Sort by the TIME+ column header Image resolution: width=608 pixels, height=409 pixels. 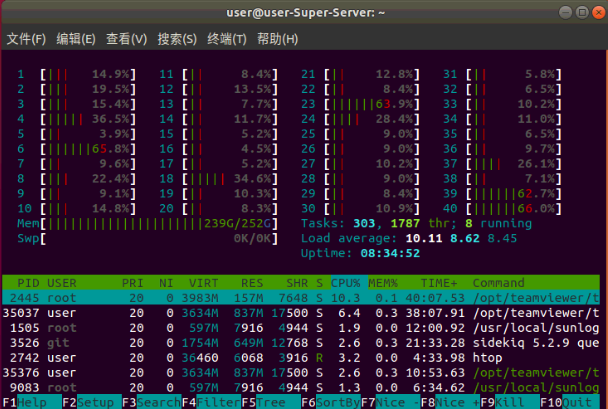[x=439, y=283]
